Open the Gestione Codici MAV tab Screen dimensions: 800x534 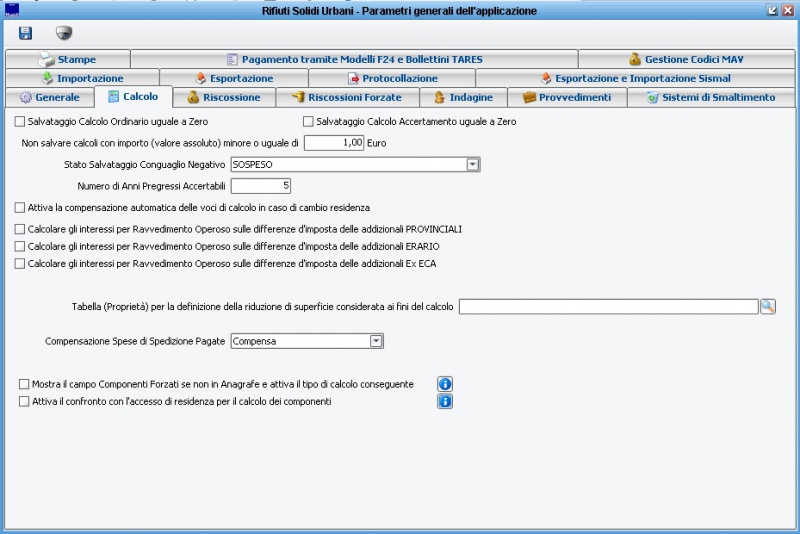click(x=686, y=59)
